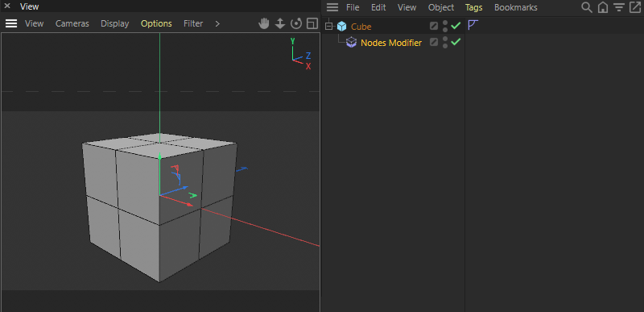
Task: Click the search magnifier icon
Action: click(587, 7)
